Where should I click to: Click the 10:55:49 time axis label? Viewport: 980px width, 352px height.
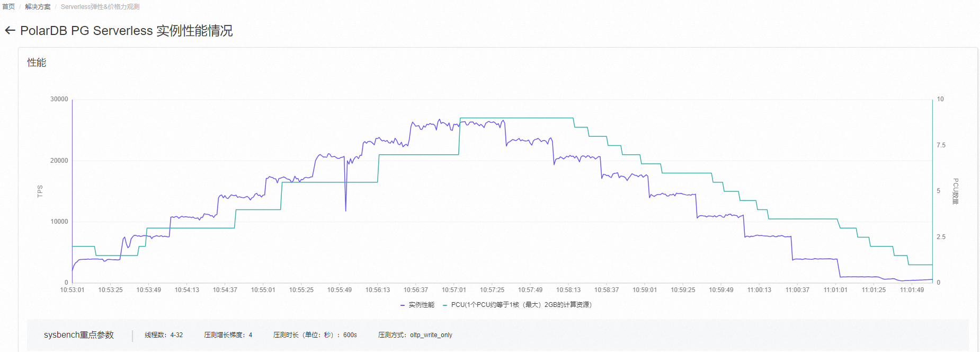pyautogui.click(x=340, y=290)
